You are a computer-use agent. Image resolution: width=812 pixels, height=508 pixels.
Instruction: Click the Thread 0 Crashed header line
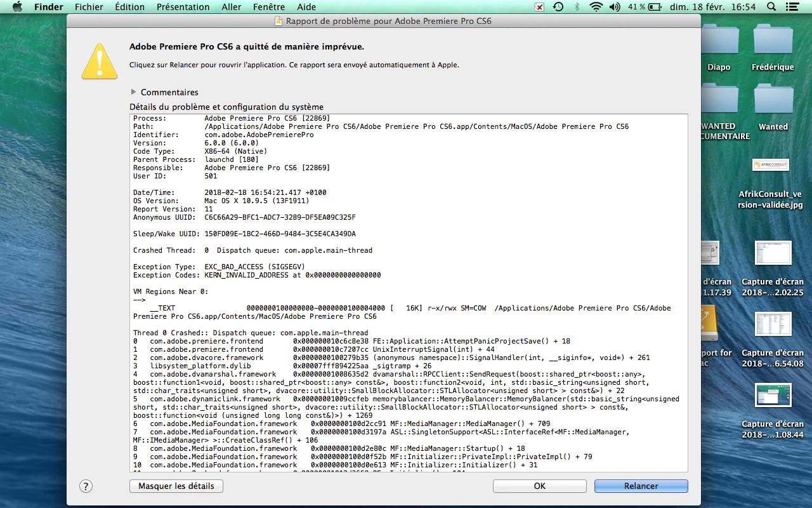251,333
